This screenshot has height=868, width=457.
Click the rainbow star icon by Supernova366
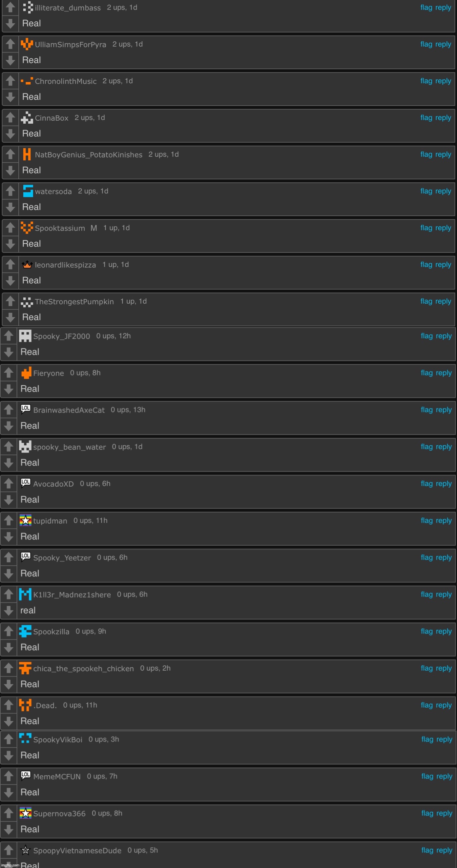(25, 813)
